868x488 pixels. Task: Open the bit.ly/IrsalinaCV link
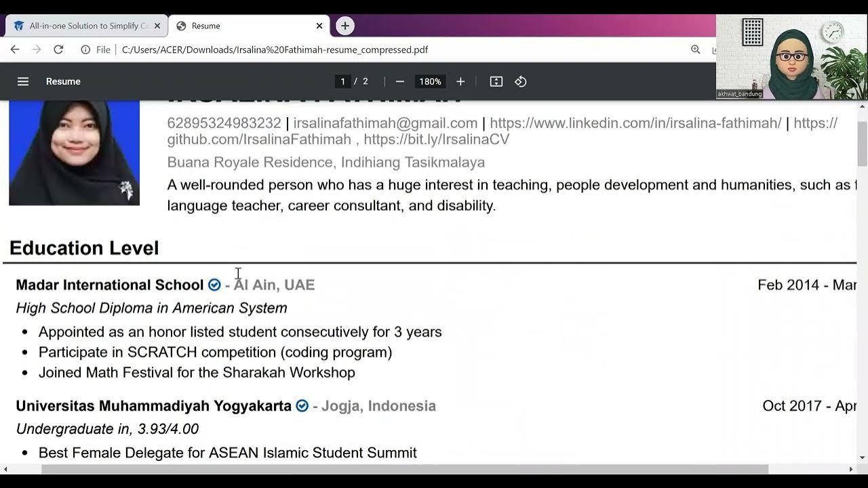(x=436, y=139)
